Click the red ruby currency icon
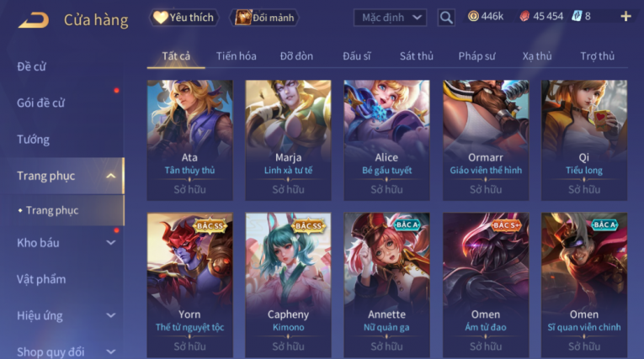Image resolution: width=644 pixels, height=359 pixels. pos(524,17)
